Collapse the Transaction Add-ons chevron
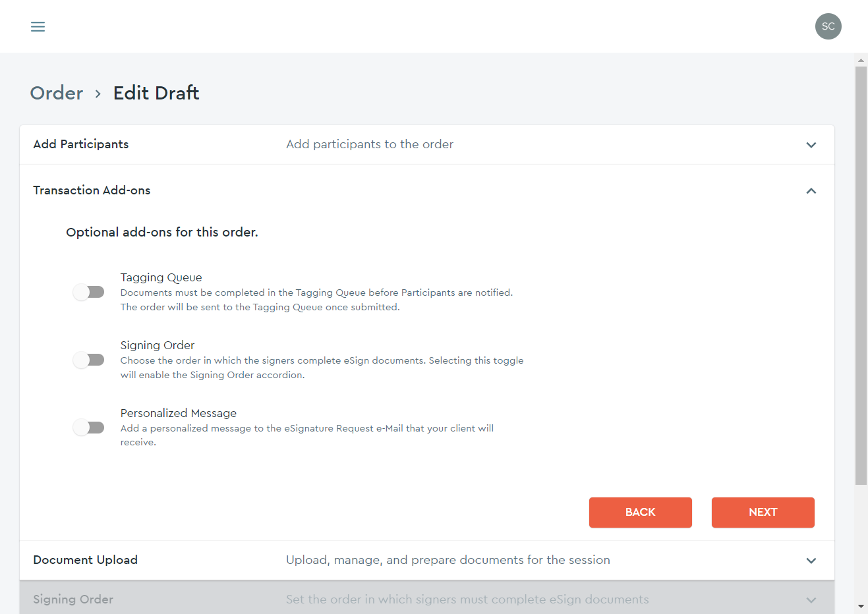Viewport: 868px width, 614px height. 811,191
